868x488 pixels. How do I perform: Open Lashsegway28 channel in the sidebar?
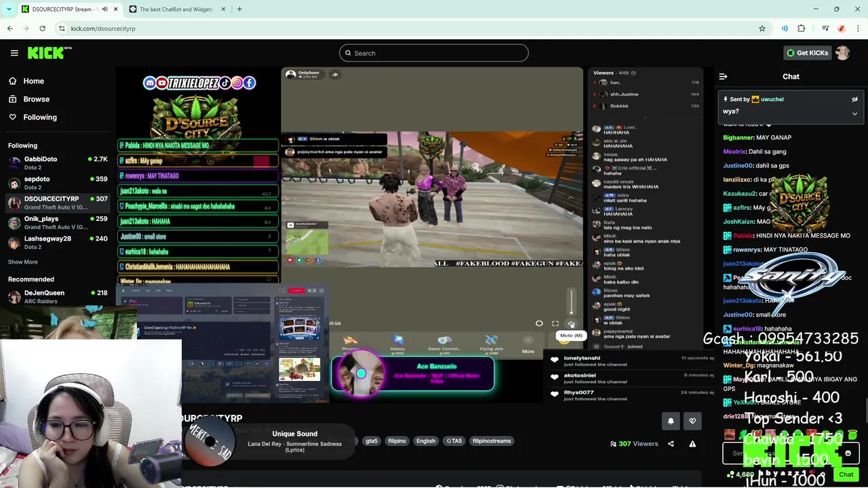click(58, 242)
